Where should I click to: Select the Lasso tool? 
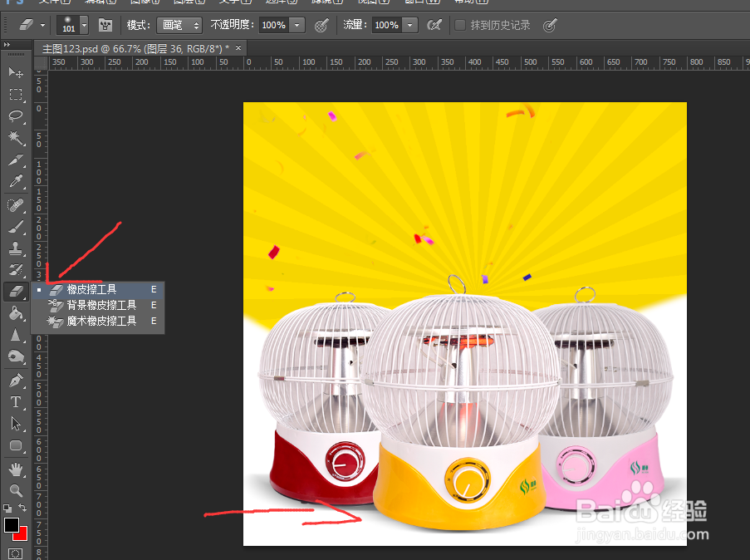pyautogui.click(x=15, y=115)
